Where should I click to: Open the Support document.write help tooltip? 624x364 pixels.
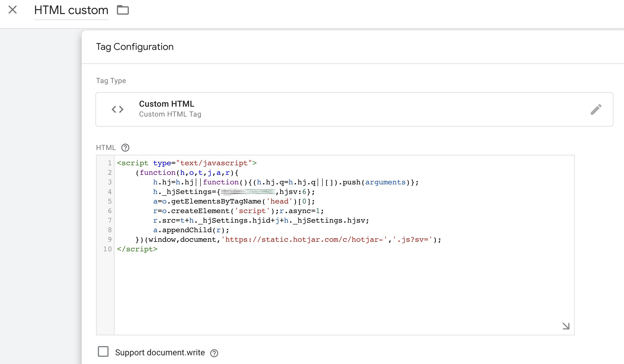(214, 353)
